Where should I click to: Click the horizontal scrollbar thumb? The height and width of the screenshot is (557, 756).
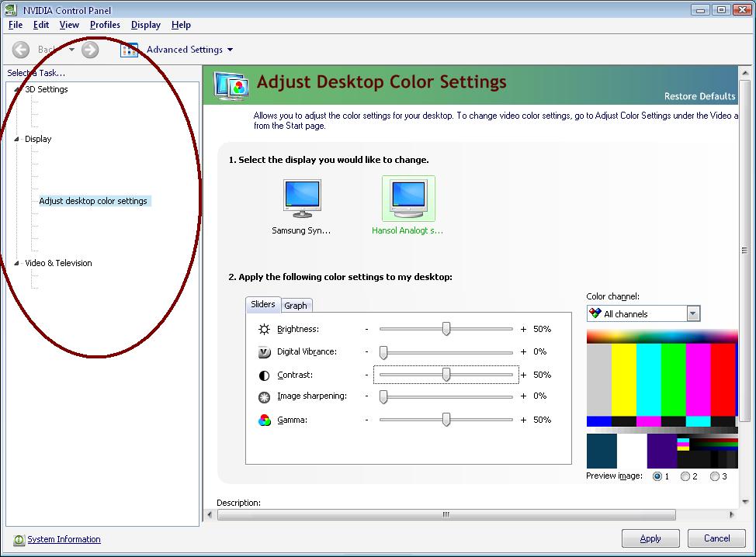[446, 515]
